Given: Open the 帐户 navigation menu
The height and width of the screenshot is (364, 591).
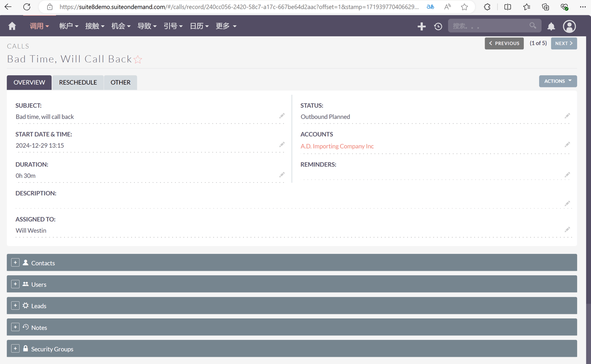Looking at the screenshot, I should click(68, 26).
